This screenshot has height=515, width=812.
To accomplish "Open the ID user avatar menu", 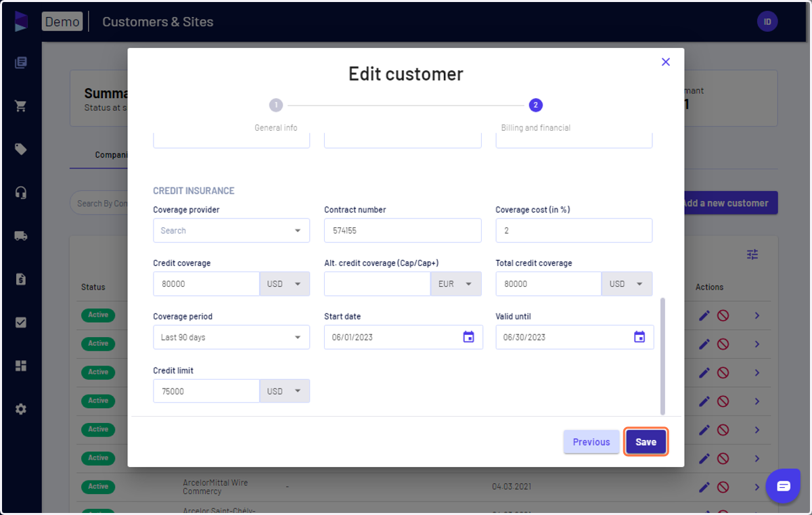I will click(x=767, y=22).
